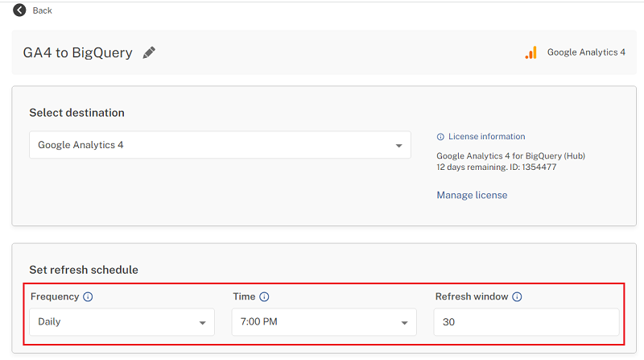Click the License information label

coord(487,136)
